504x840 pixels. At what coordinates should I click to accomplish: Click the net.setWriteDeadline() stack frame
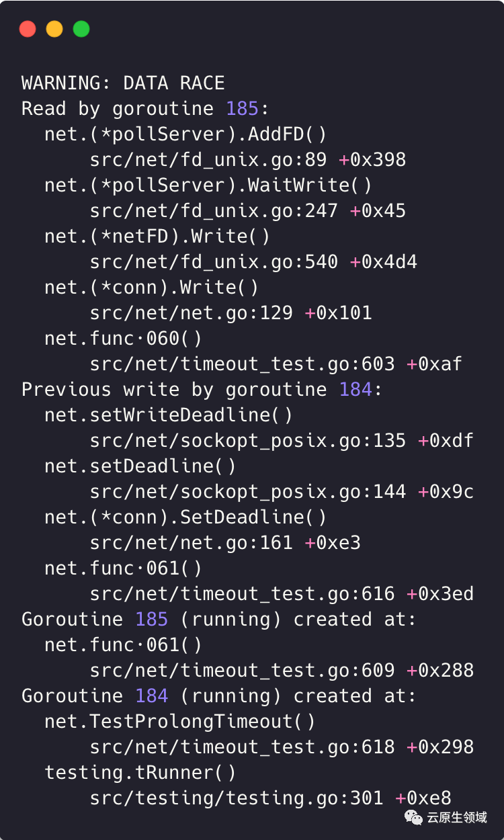(x=169, y=415)
